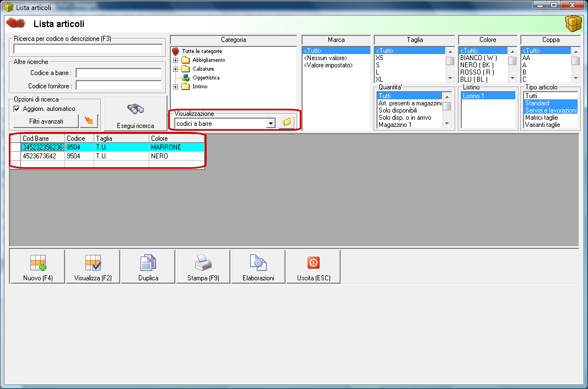Click the Nuovo (F4) grid icon
This screenshot has height=389, width=588.
38,263
